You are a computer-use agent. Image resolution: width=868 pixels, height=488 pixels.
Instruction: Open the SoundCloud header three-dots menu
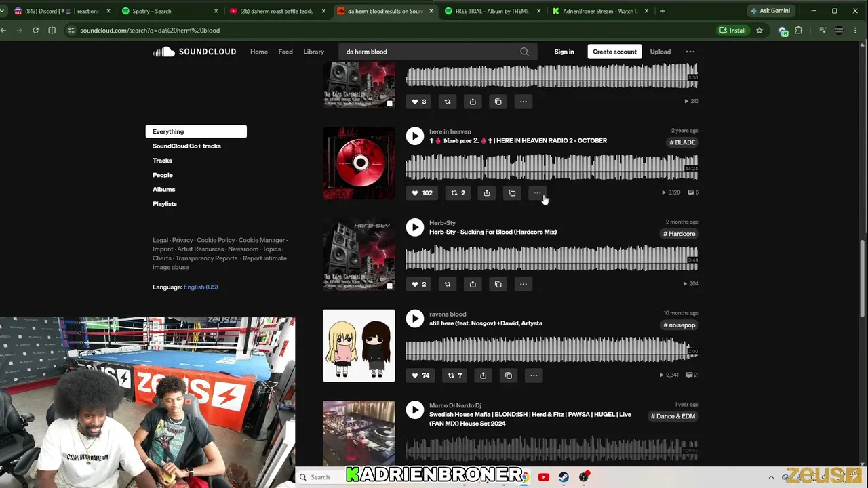click(690, 52)
